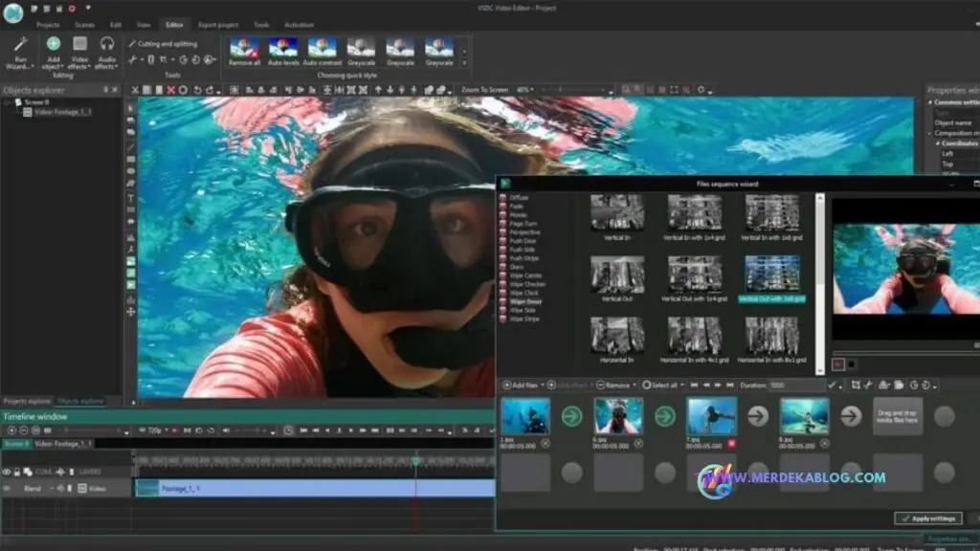Select the Footage_1_1 clip on timeline
980x551 pixels.
315,489
